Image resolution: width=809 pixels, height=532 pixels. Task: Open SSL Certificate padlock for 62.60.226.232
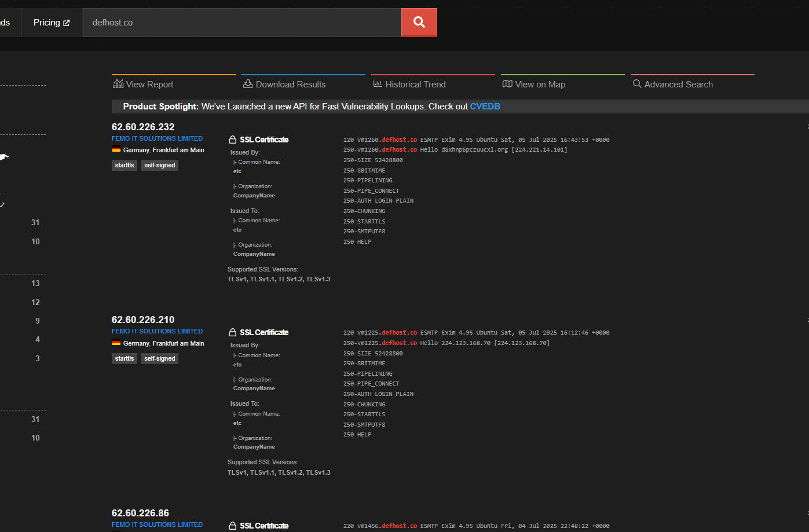coord(232,139)
